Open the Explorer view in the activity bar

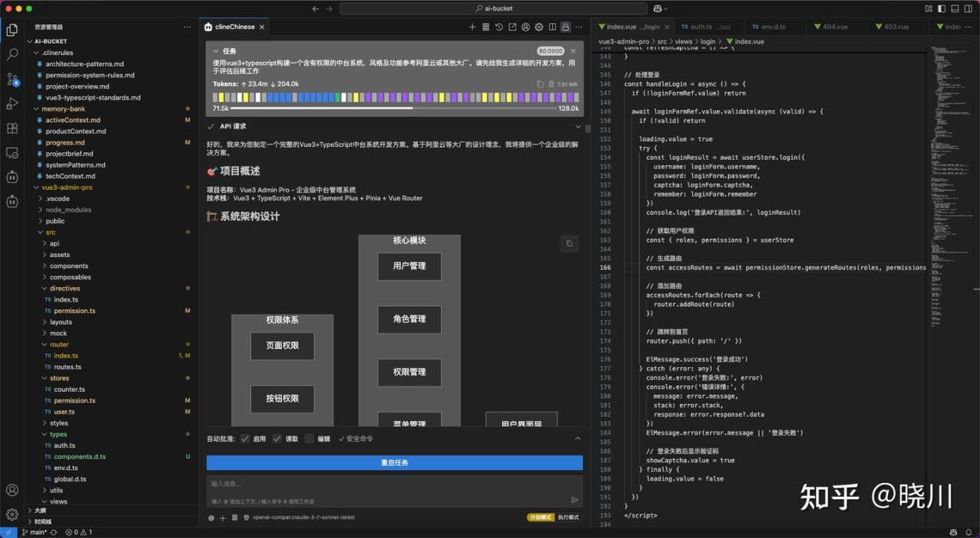coord(12,30)
